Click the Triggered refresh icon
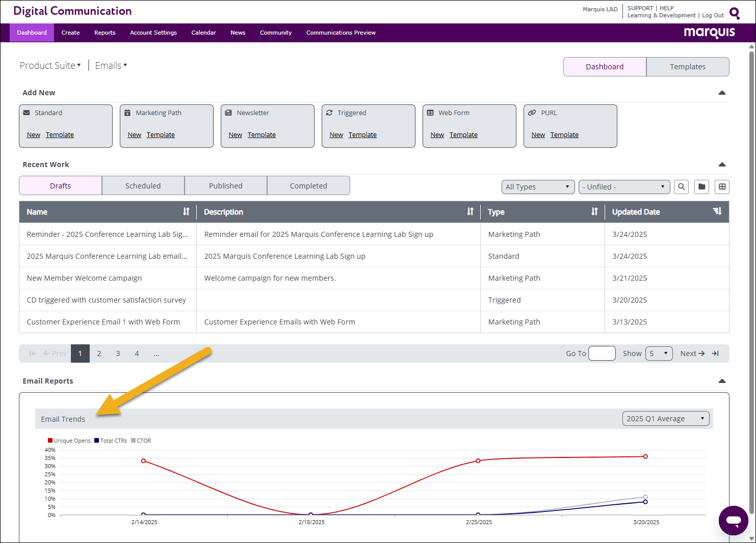This screenshot has width=756, height=543. click(329, 113)
